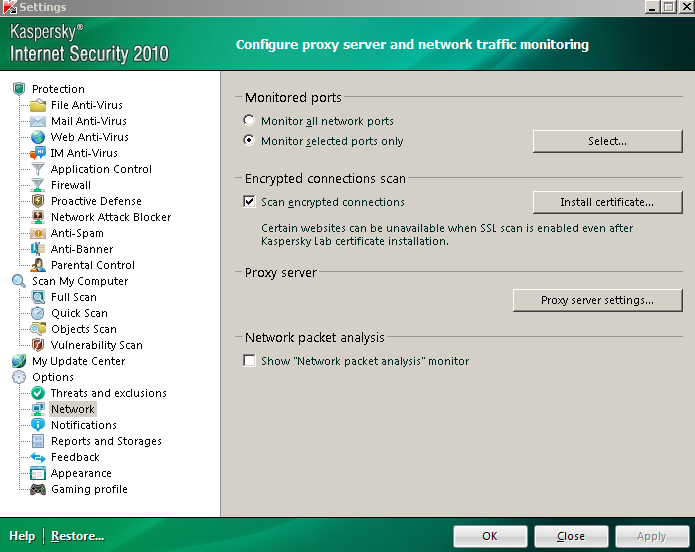Click the Install certificate... button
This screenshot has width=695, height=552.
click(608, 202)
